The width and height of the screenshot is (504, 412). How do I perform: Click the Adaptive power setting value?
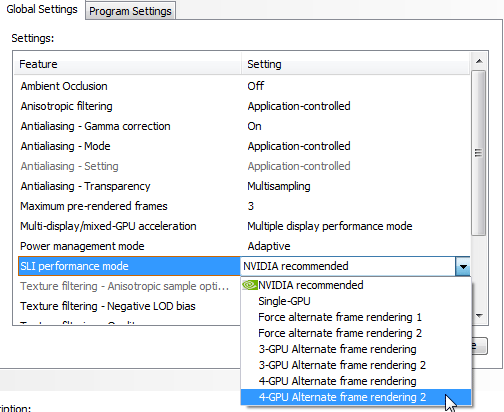pyautogui.click(x=269, y=246)
